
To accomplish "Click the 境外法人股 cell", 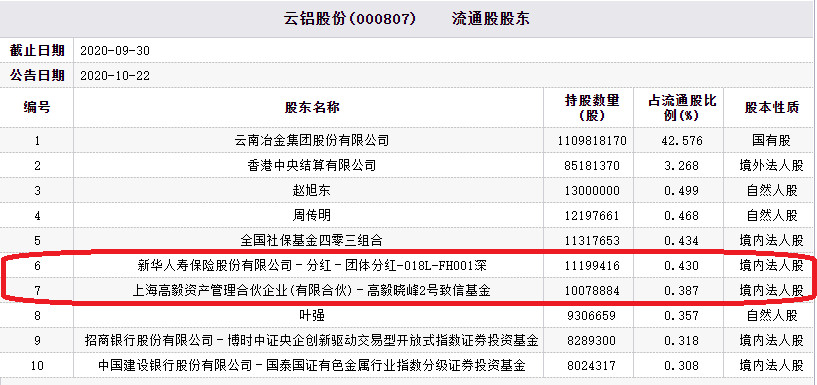I will point(772,165).
